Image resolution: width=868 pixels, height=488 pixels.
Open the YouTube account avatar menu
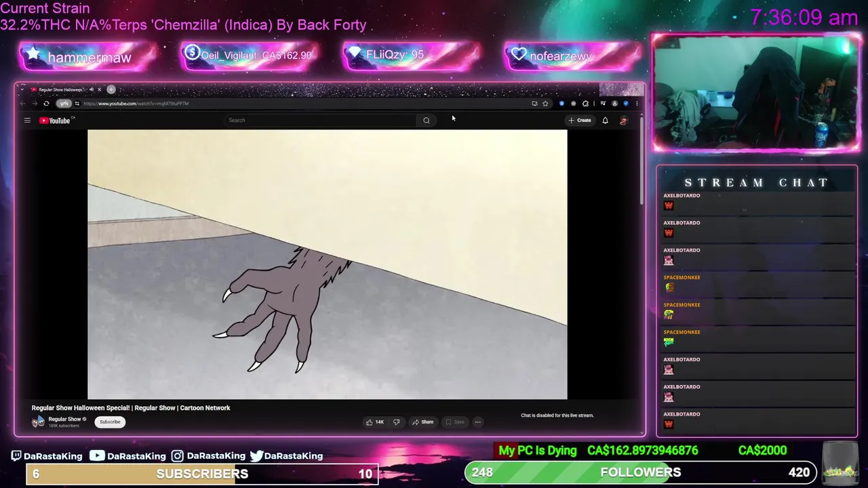tap(623, 121)
